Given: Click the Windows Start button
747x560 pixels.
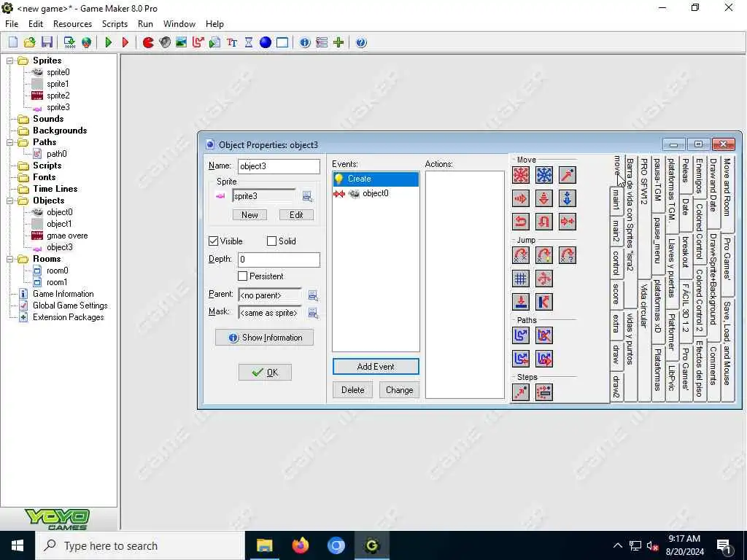Looking at the screenshot, I should (x=18, y=545).
